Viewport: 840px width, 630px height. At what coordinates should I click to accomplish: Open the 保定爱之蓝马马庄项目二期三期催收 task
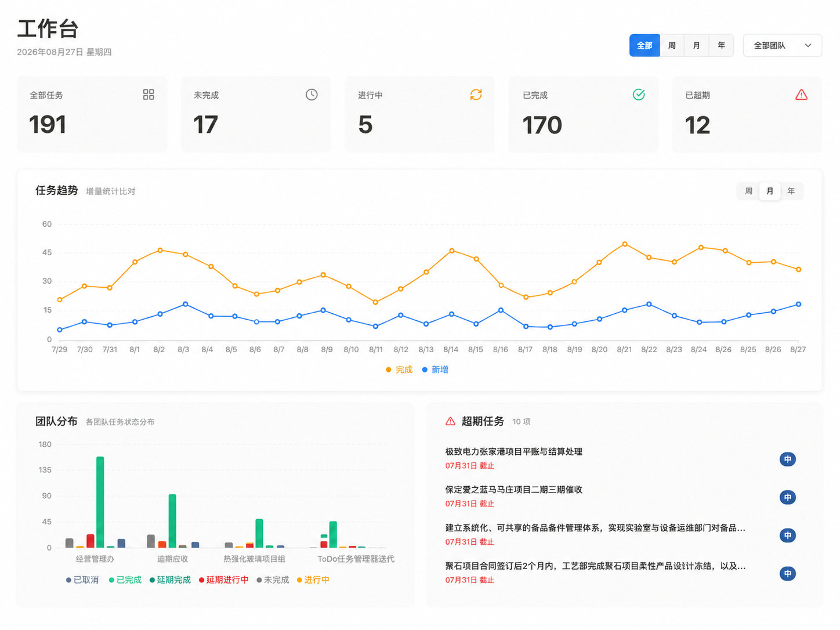click(x=513, y=490)
